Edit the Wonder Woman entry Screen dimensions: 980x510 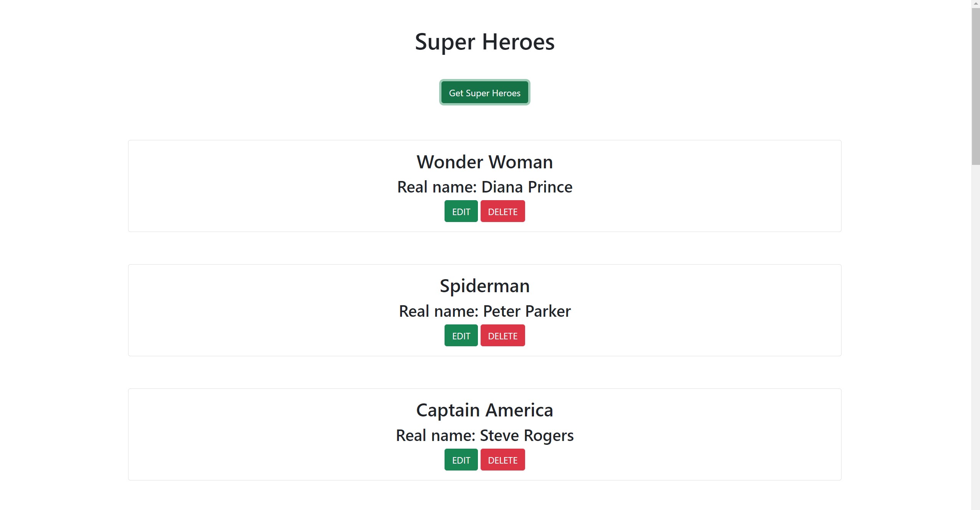click(461, 211)
